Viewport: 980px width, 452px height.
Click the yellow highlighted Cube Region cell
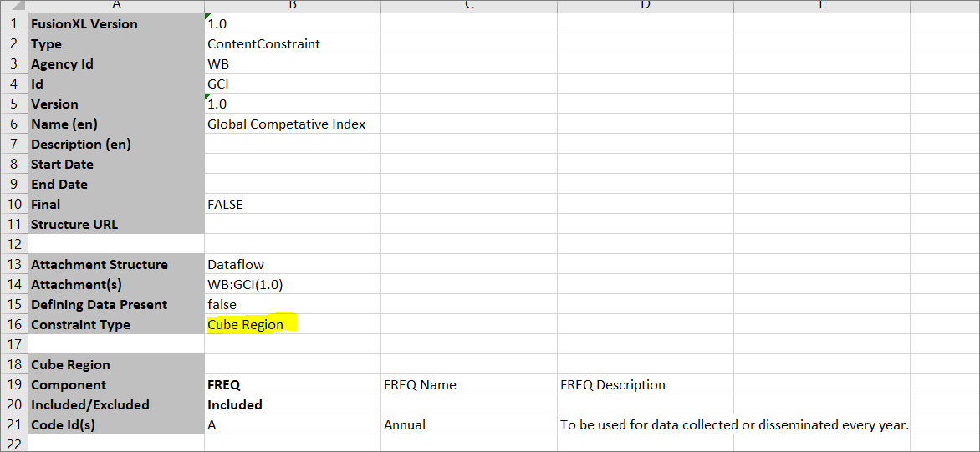pos(246,325)
